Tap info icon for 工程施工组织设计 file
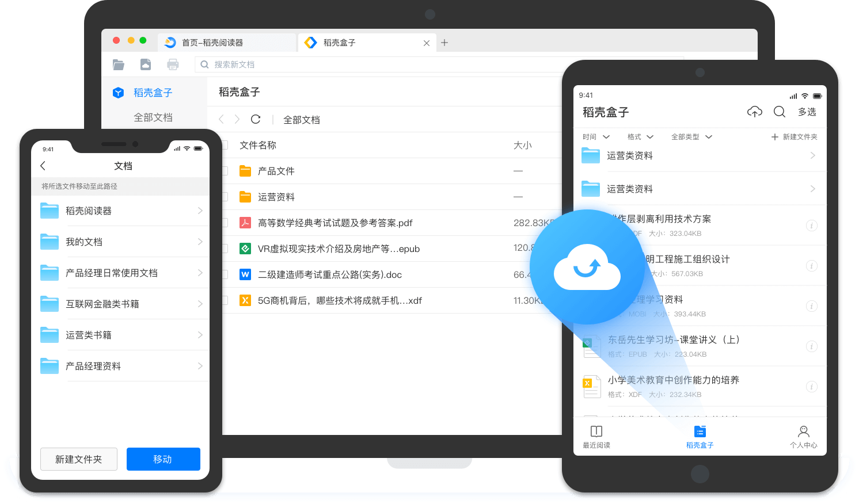This screenshot has width=859, height=504. click(x=812, y=266)
